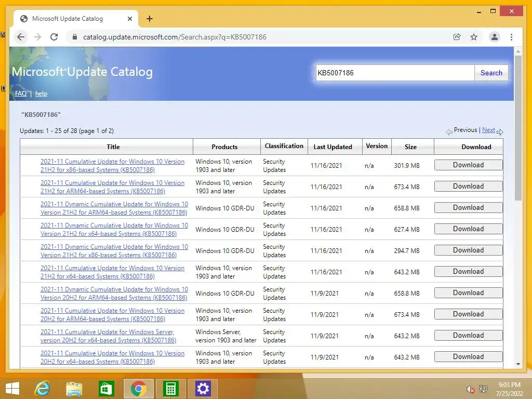Click the page scrollbar down arrow
532x399 pixels.
pyautogui.click(x=518, y=364)
